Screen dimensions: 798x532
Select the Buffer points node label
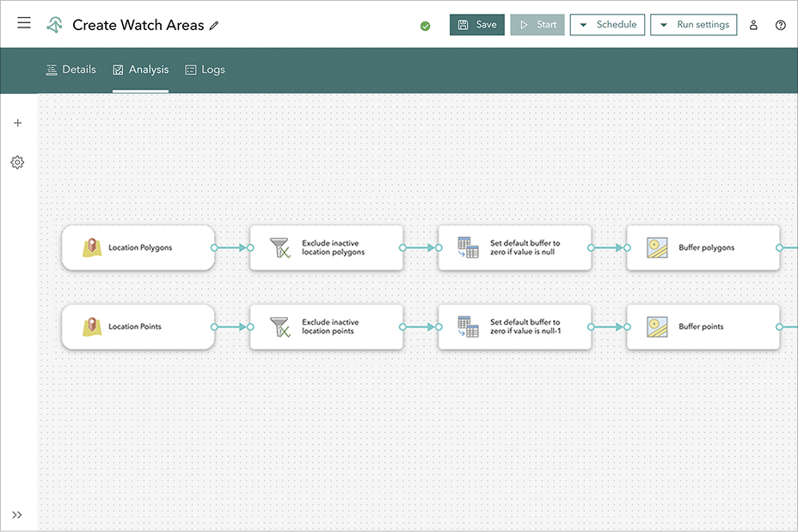coord(701,327)
